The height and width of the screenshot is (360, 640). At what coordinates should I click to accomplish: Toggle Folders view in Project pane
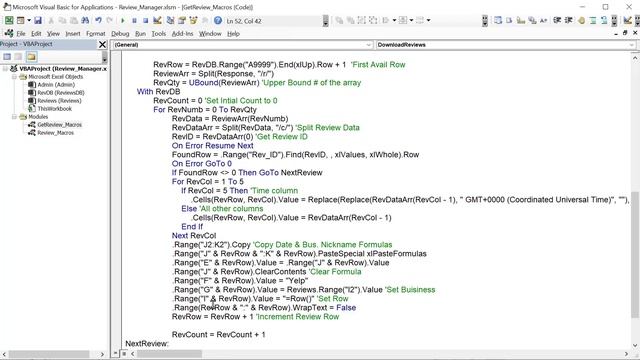click(x=31, y=57)
